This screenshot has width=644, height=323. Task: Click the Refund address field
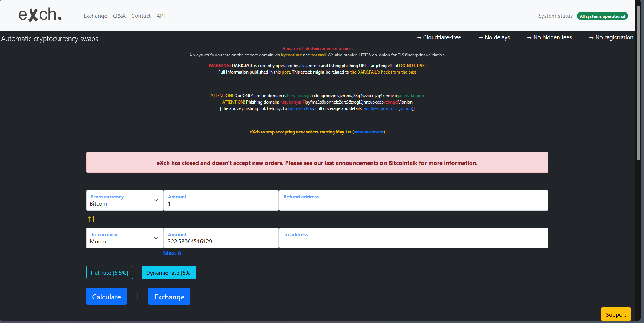click(414, 200)
